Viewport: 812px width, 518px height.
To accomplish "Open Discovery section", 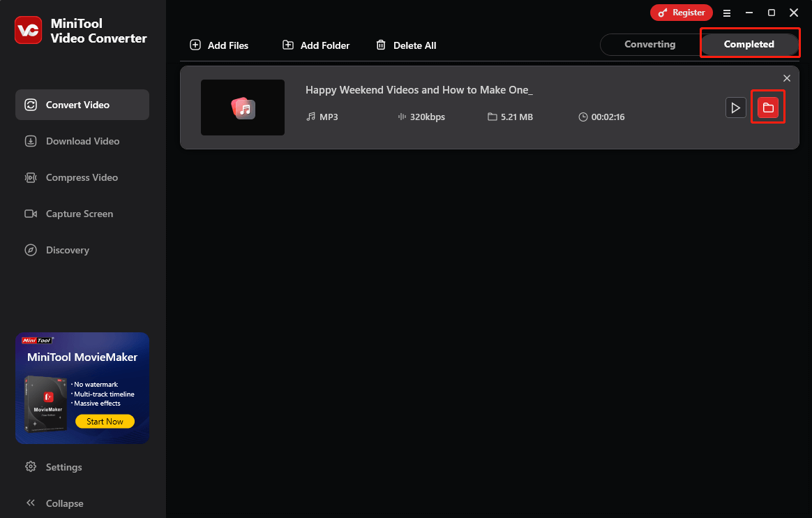I will click(x=82, y=250).
